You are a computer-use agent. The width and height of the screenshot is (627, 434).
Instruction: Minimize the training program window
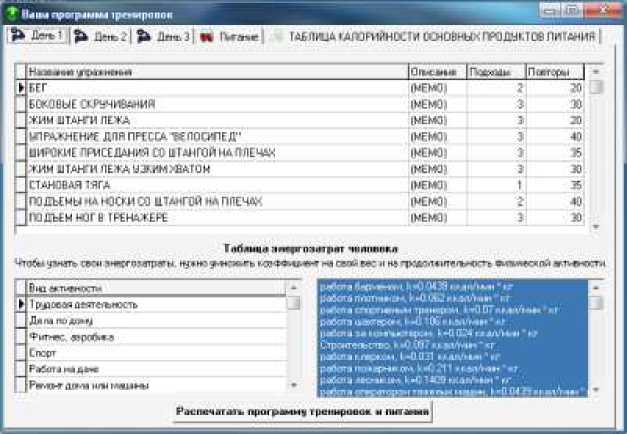pos(551,10)
